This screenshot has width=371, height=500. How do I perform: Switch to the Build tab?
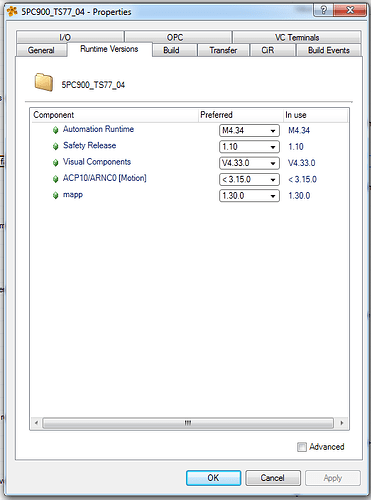(174, 50)
